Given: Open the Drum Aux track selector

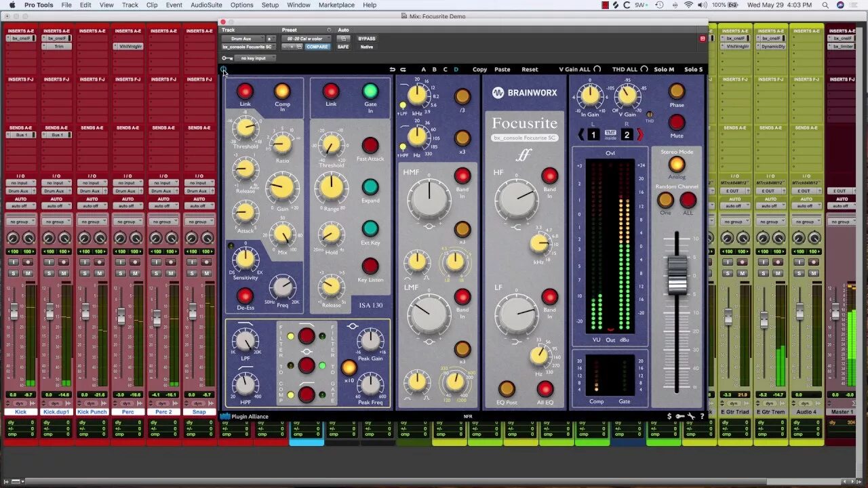Looking at the screenshot, I should click(x=243, y=39).
